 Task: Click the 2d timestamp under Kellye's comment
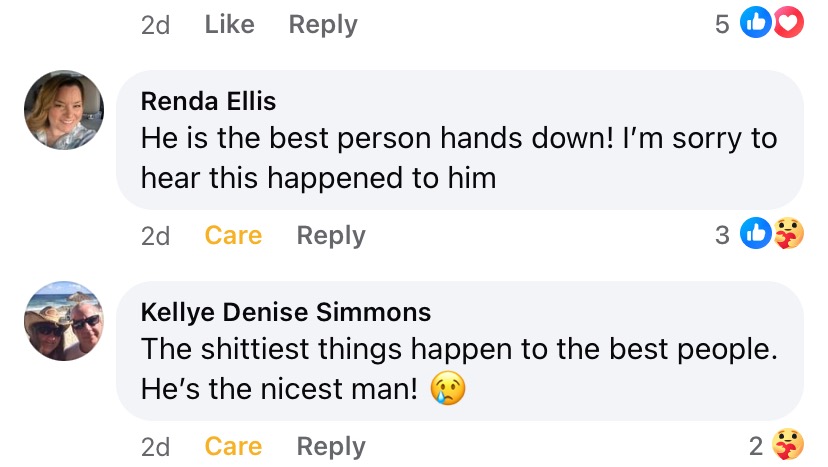[155, 447]
